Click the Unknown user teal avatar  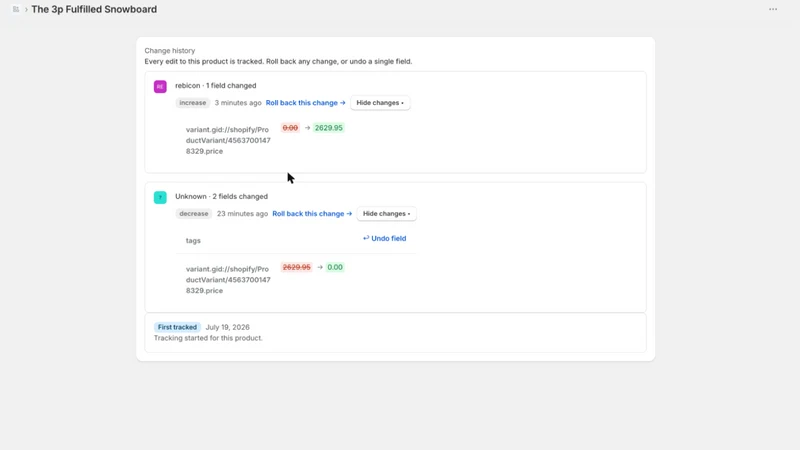tap(160, 197)
